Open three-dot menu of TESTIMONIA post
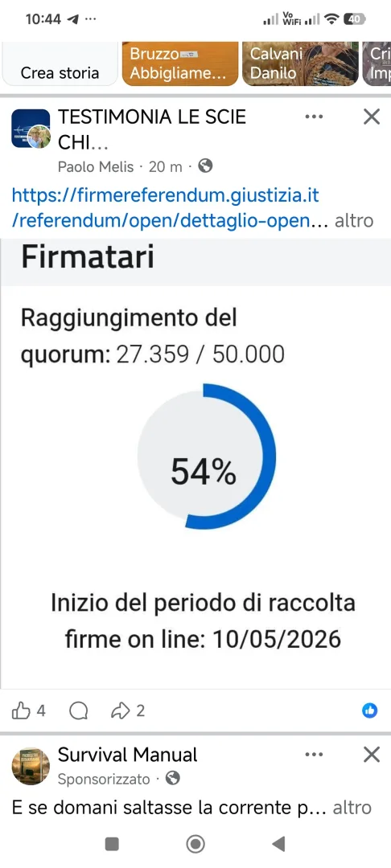Image resolution: width=391 pixels, height=868 pixels. point(314,117)
